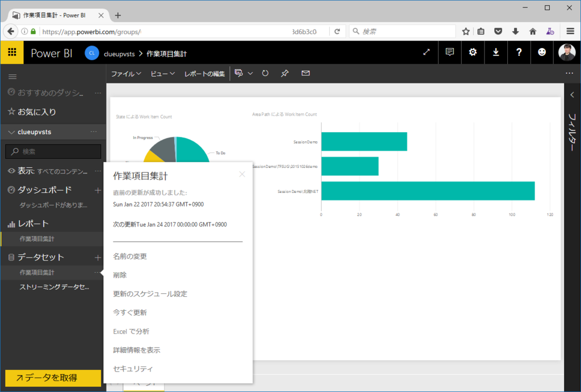The height and width of the screenshot is (392, 581).
Task: Close the 作業項目集計 dataset popup
Action: pos(242,174)
